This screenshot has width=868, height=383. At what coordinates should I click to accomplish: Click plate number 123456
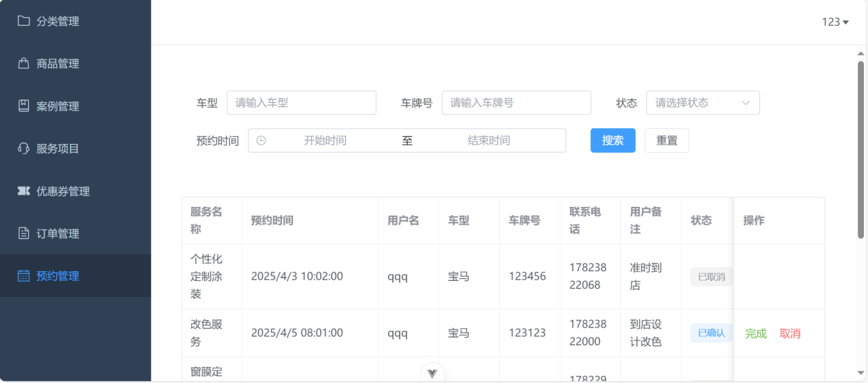pyautogui.click(x=527, y=277)
